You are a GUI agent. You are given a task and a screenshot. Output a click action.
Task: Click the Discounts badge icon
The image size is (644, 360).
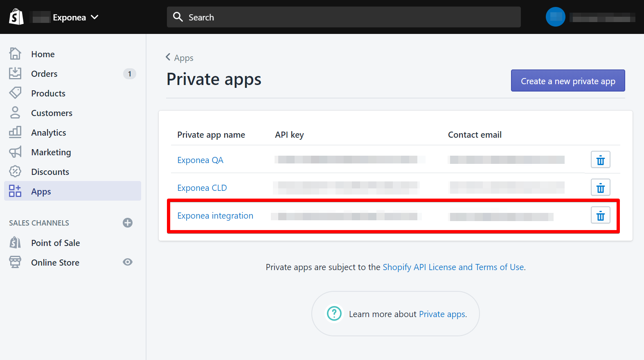click(15, 171)
